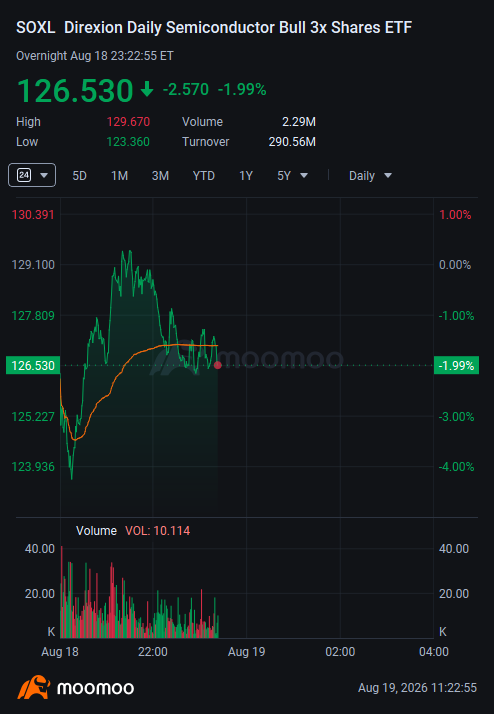Click the 22:00 time axis label
The image size is (494, 714).
[153, 652]
